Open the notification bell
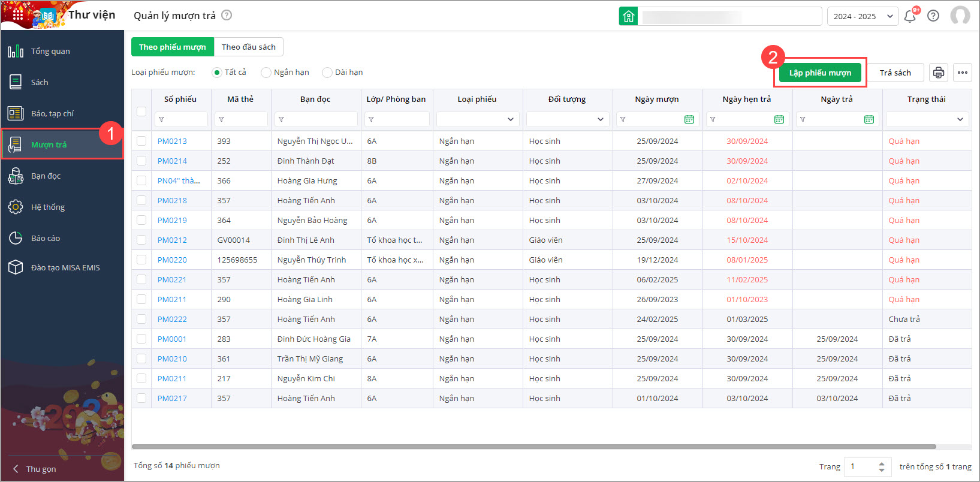This screenshot has width=980, height=482. click(x=910, y=16)
